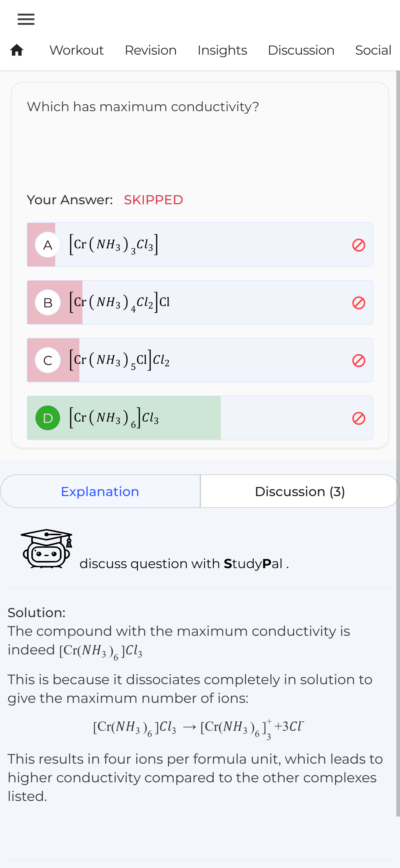Viewport: 400px width, 868px height.
Task: Select option A circle
Action: click(48, 245)
